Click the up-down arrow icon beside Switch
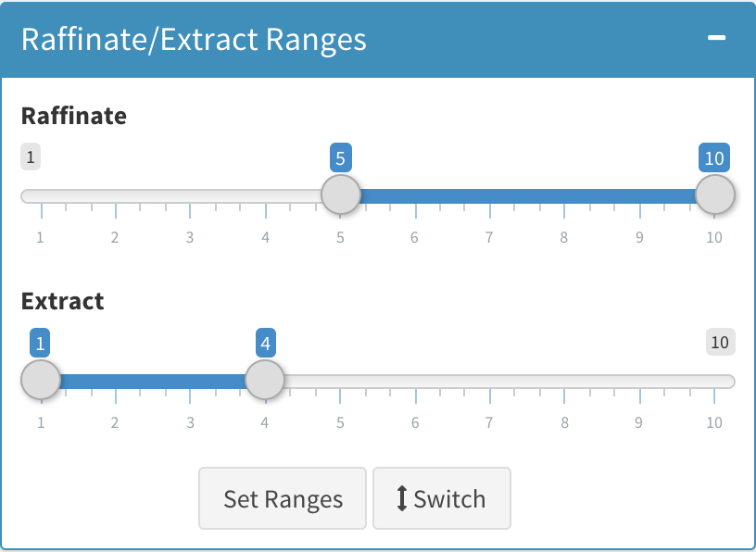Screen dimensions: 756x552 402,499
